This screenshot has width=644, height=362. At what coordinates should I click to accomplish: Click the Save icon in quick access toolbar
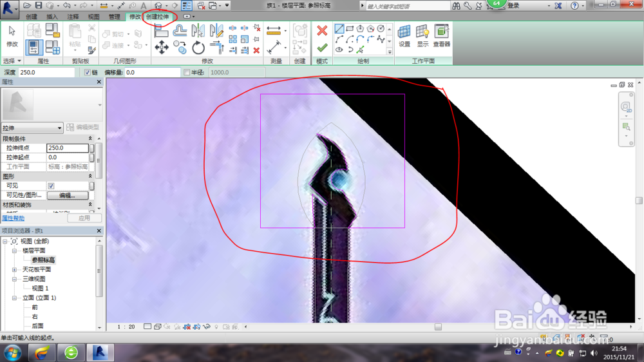38,5
